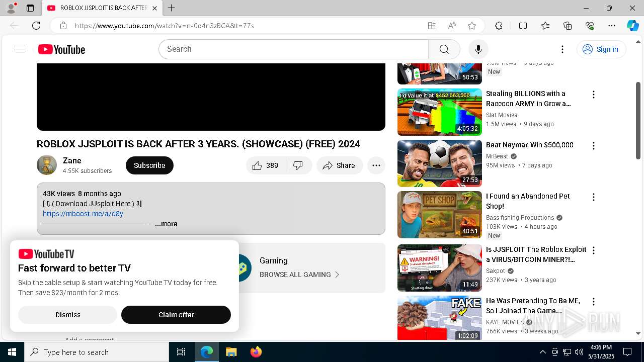Screen dimensions: 644x362
Task: Open Edge collections icon
Action: click(x=568, y=26)
